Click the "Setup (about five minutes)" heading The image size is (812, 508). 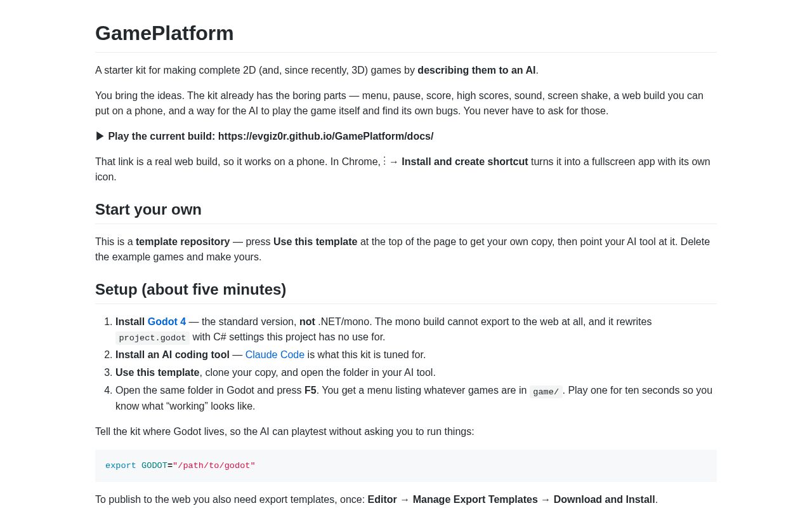pyautogui.click(x=190, y=290)
